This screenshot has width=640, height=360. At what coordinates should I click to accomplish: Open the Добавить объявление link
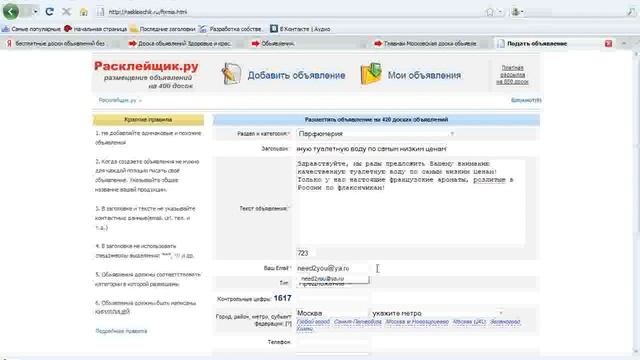(296, 76)
